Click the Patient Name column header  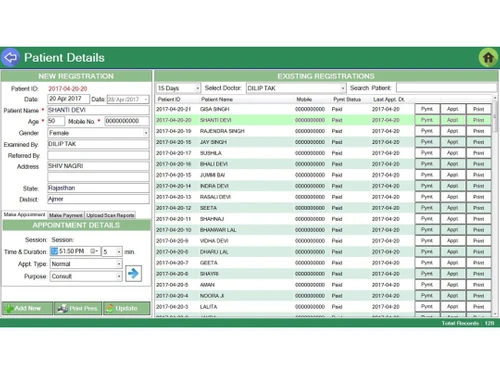[217, 99]
